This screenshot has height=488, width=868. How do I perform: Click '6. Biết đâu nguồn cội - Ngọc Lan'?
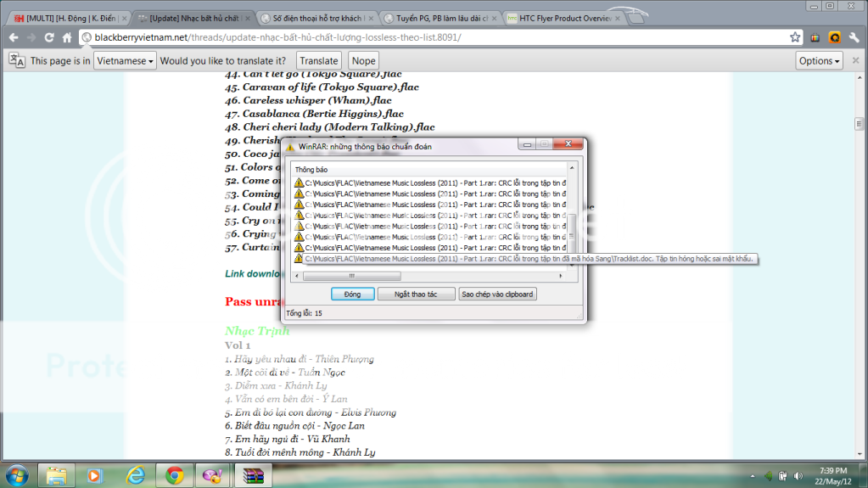[294, 425]
